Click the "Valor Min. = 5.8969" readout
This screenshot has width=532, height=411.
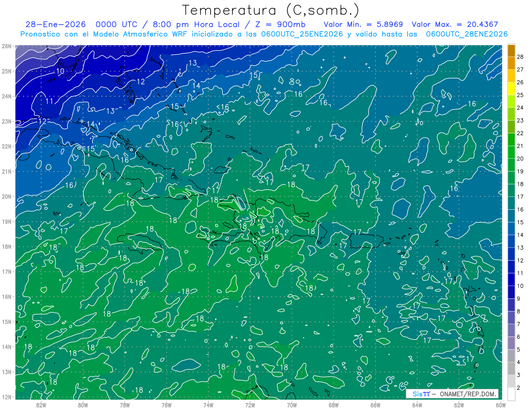pyautogui.click(x=363, y=24)
